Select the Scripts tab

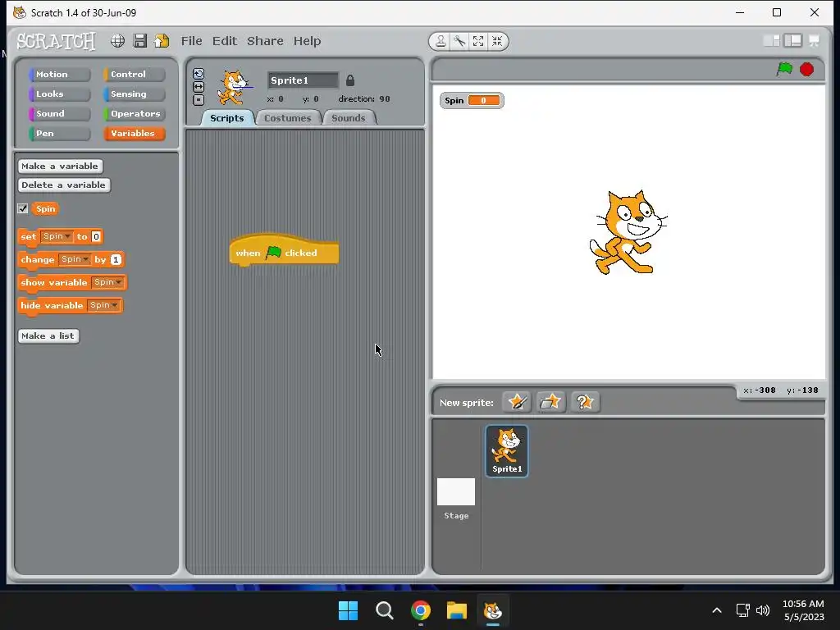coord(226,118)
